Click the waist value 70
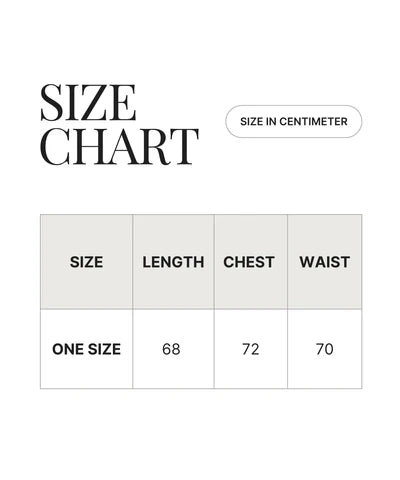 pyautogui.click(x=325, y=349)
